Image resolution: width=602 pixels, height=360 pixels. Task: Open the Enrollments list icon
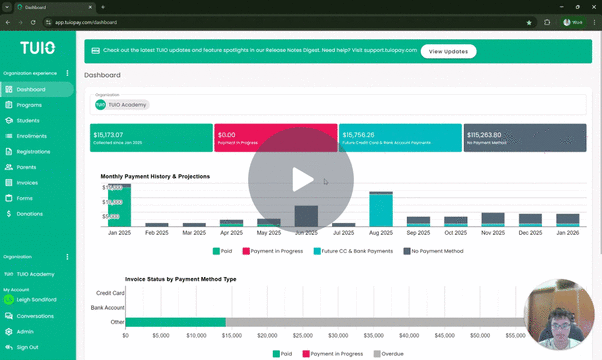tap(9, 136)
